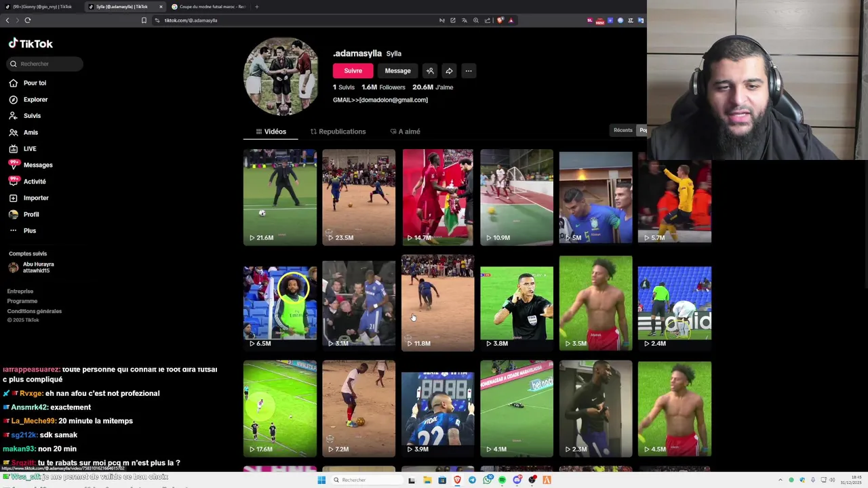Click the Windows taskbar Rechercher box
Viewport: 868px width, 488px height.
click(366, 480)
